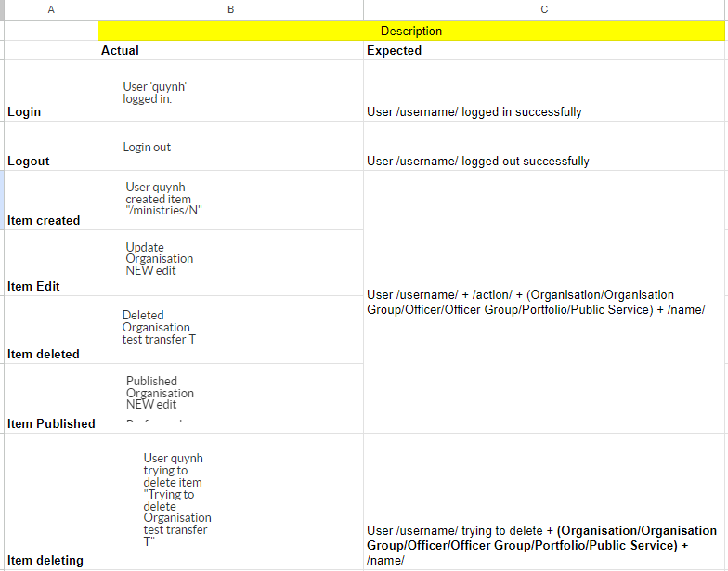Select column B header
Screen dimensions: 728x571
[230, 9]
